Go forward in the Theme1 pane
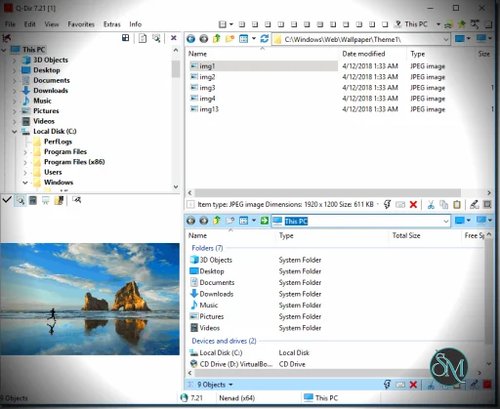The width and height of the screenshot is (500, 409). [x=204, y=39]
